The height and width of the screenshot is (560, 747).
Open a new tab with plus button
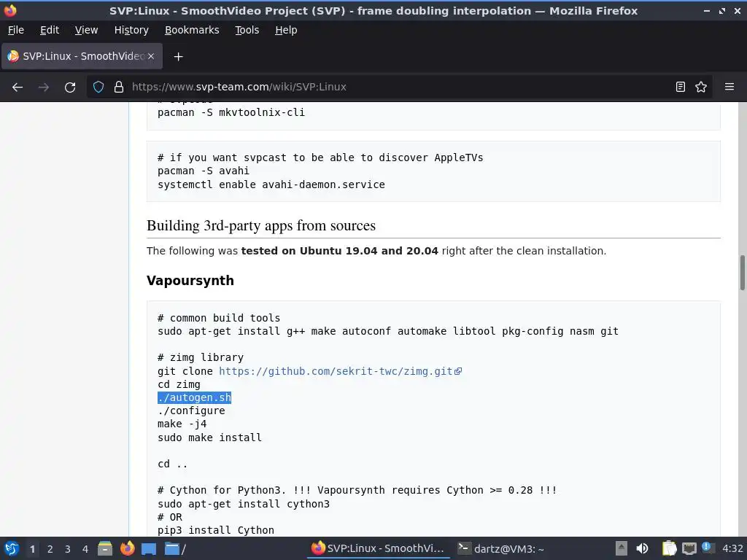click(x=178, y=57)
